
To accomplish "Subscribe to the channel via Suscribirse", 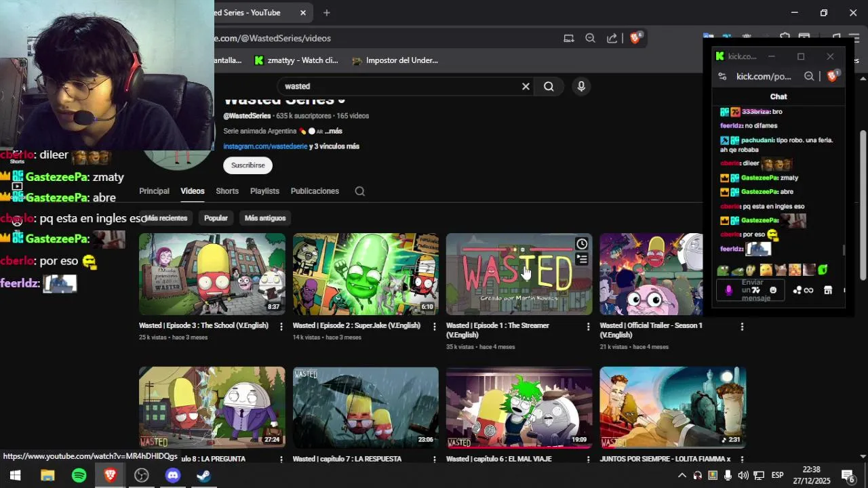I will (x=248, y=165).
